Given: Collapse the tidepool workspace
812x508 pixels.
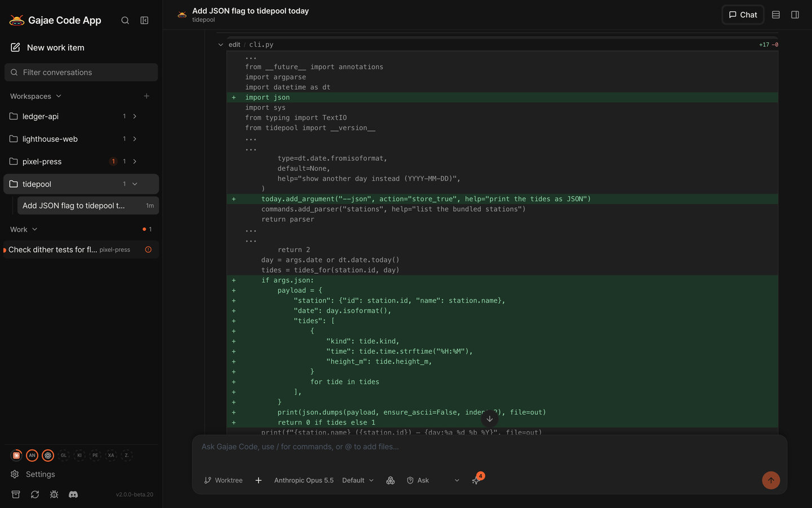Looking at the screenshot, I should pyautogui.click(x=135, y=184).
